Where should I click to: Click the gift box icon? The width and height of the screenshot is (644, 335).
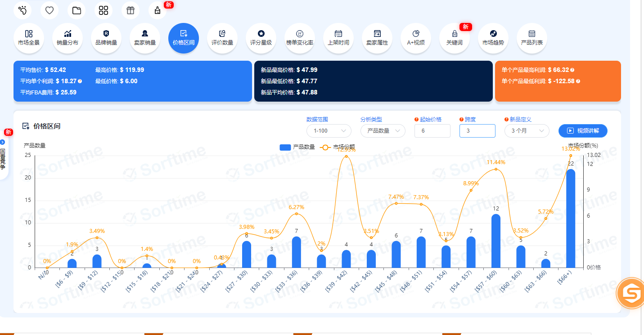tap(131, 10)
